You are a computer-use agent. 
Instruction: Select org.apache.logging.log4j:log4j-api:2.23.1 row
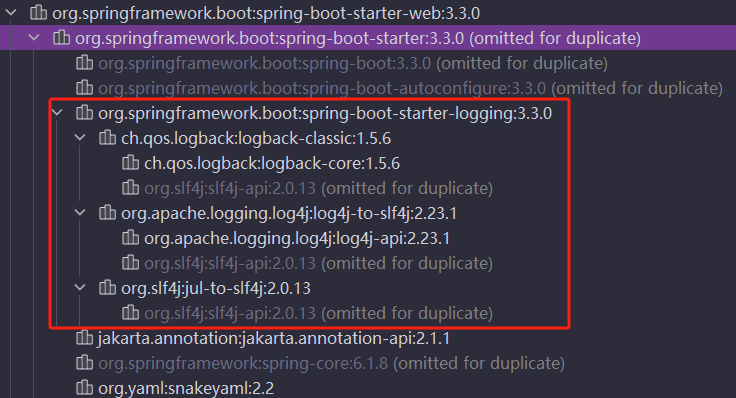pos(297,238)
